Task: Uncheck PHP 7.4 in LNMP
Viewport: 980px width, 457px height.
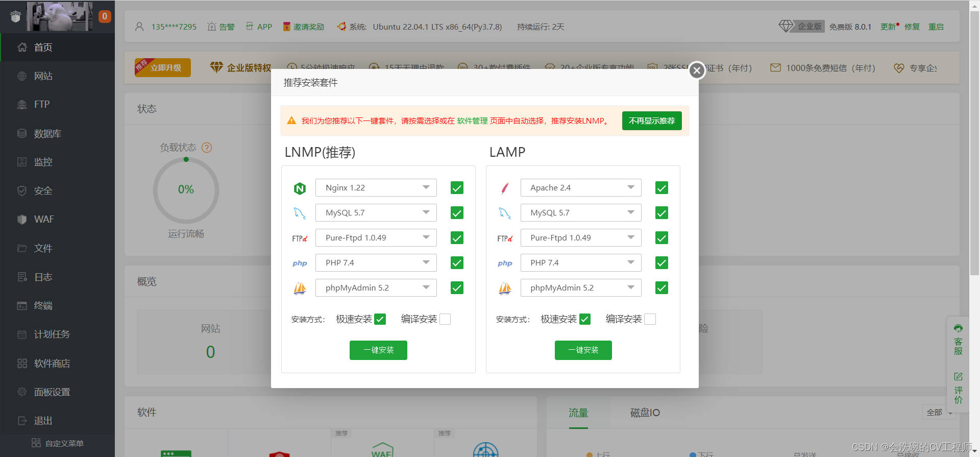Action: coord(457,263)
